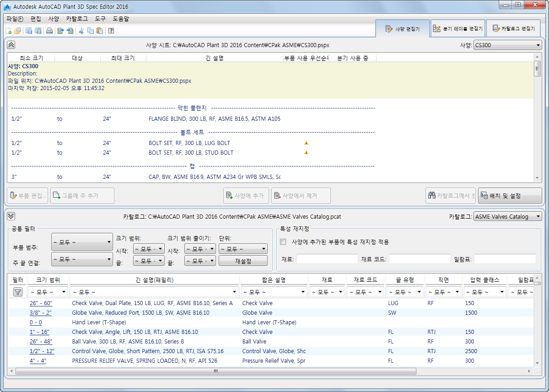Click the 그룹에 주 추가 button

82,196
